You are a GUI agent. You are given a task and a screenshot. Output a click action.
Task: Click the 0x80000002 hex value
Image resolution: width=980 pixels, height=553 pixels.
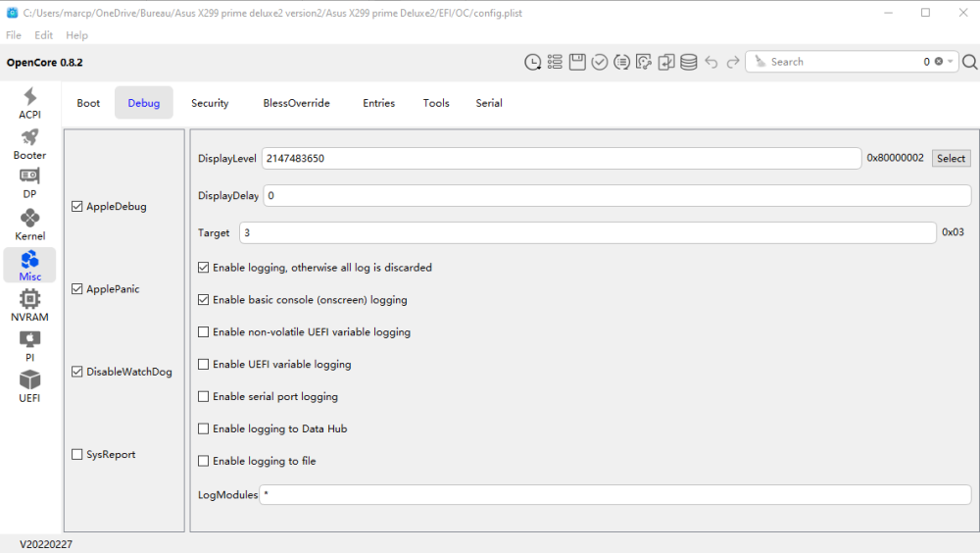895,158
